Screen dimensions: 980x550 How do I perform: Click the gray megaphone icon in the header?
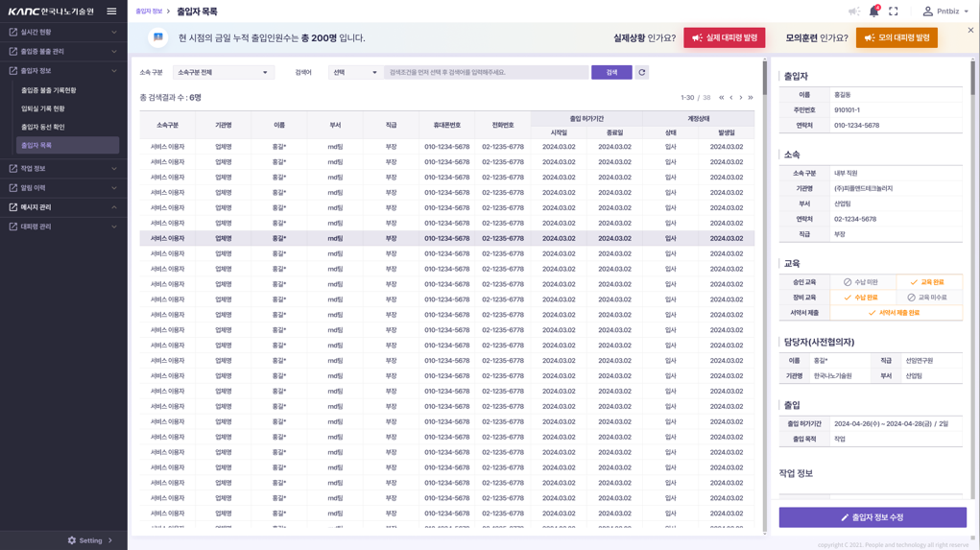(x=853, y=12)
